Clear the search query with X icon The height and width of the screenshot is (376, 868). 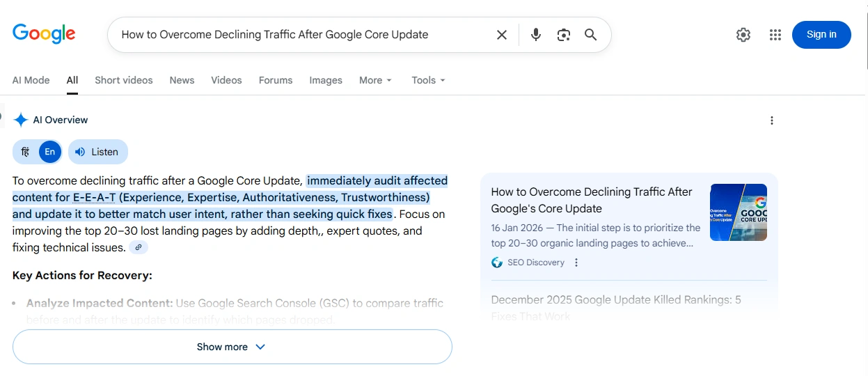[x=501, y=35]
